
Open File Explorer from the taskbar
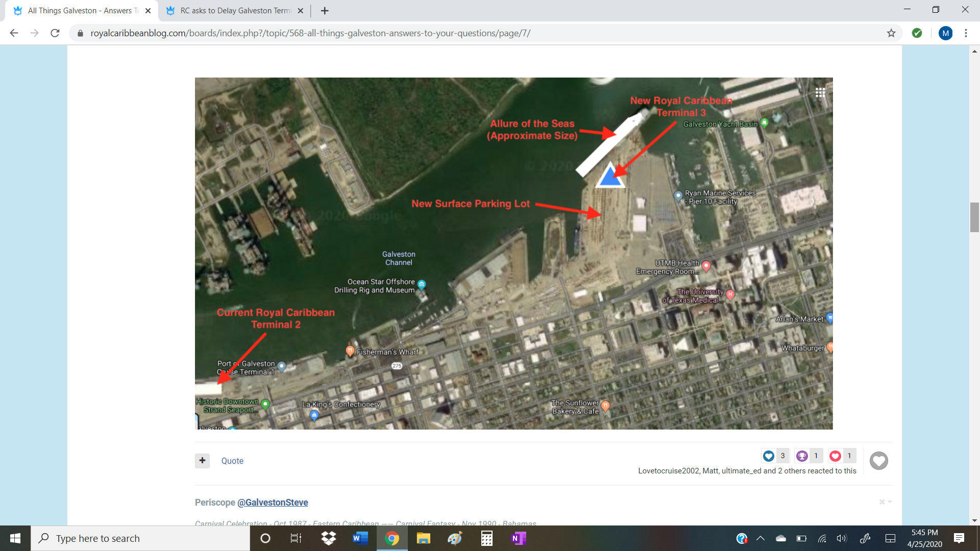[424, 538]
